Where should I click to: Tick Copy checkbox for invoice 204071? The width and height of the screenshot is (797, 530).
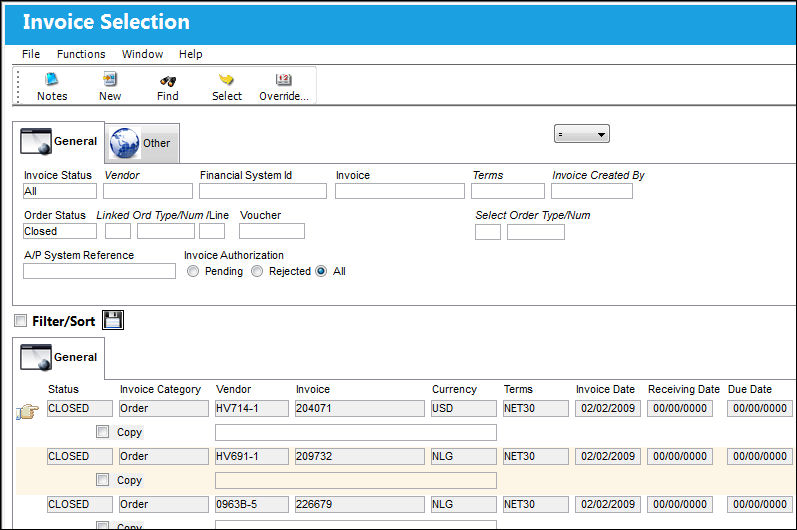pos(103,432)
